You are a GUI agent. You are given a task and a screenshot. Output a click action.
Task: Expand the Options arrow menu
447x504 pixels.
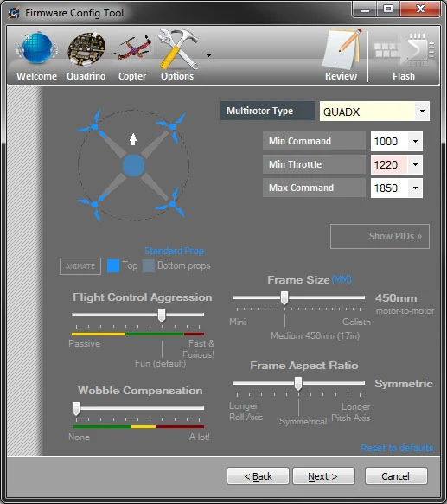tap(208, 55)
